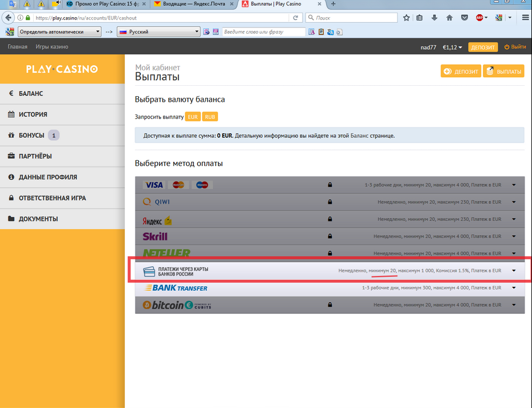
Task: Click the Выйти logout link
Action: tap(515, 47)
